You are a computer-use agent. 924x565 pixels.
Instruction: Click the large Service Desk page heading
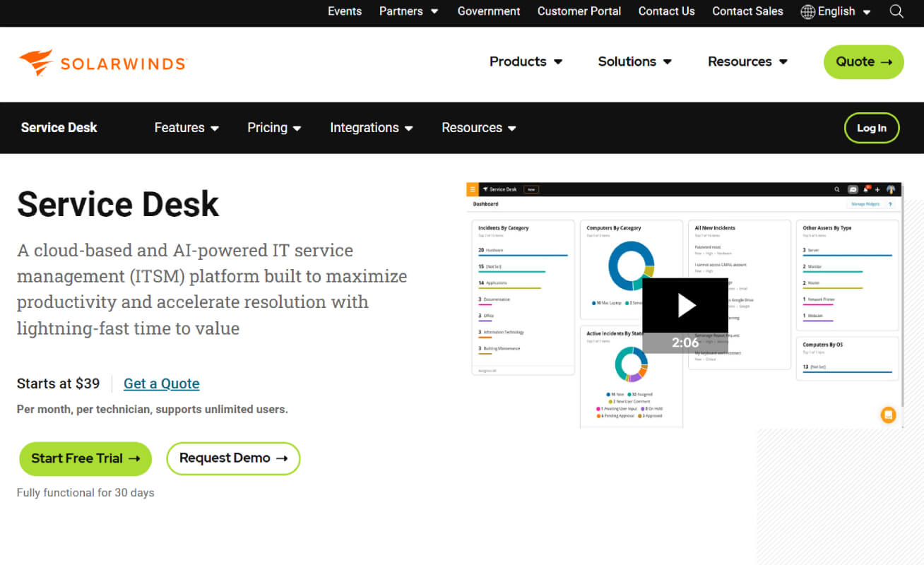tap(118, 204)
